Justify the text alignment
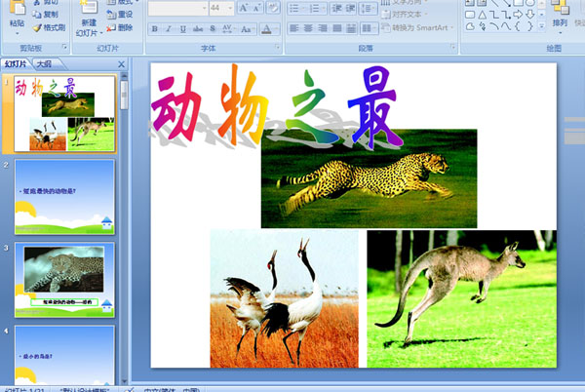This screenshot has width=585, height=392. (337, 28)
